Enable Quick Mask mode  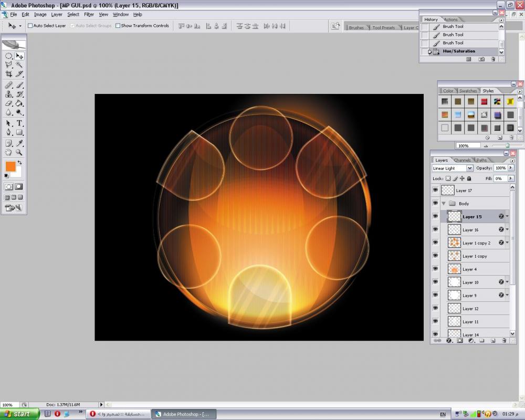pos(19,186)
